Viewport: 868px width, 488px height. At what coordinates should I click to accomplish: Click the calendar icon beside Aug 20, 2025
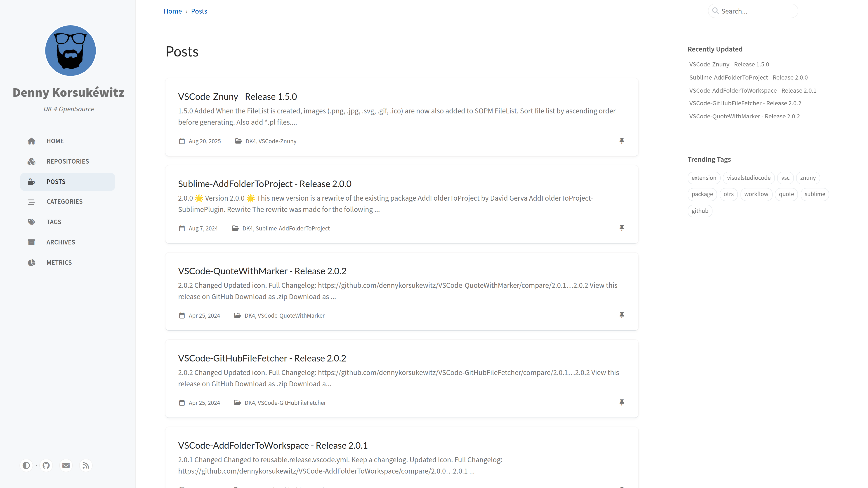pos(182,141)
